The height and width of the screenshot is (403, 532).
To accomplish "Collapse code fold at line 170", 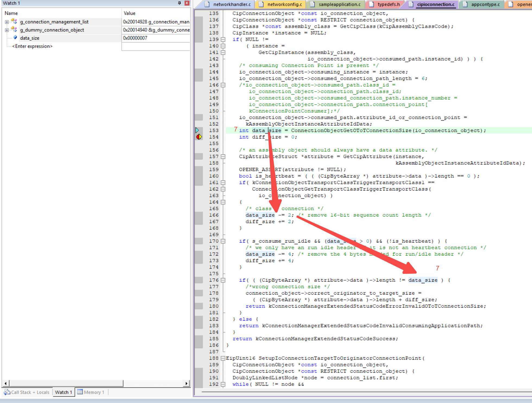I will (x=223, y=241).
